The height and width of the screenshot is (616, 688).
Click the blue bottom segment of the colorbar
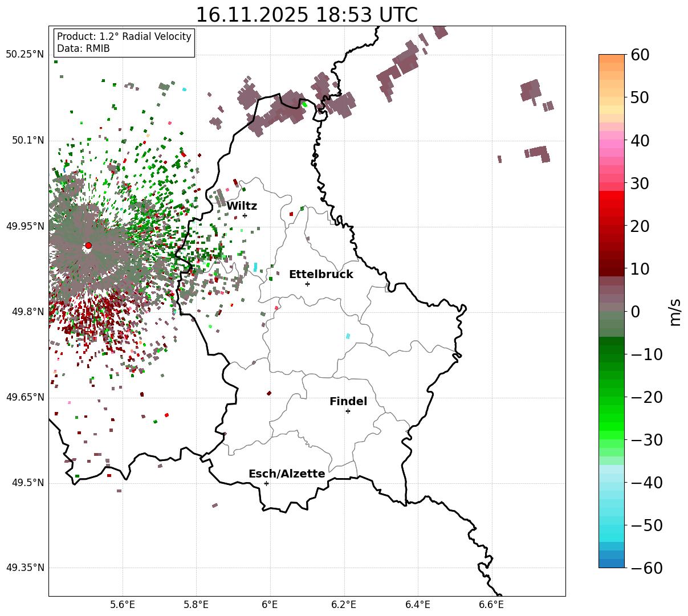(612, 563)
